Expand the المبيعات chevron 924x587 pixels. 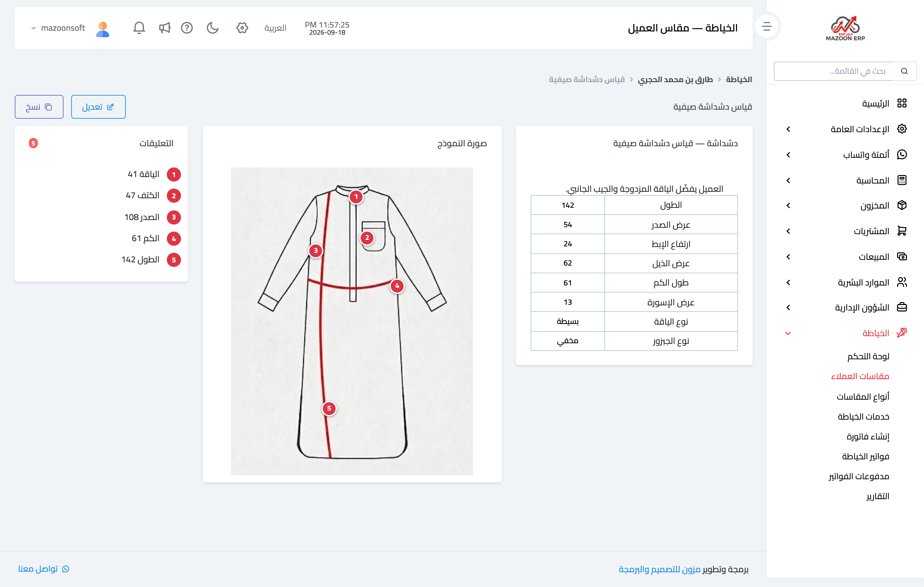pyautogui.click(x=789, y=257)
